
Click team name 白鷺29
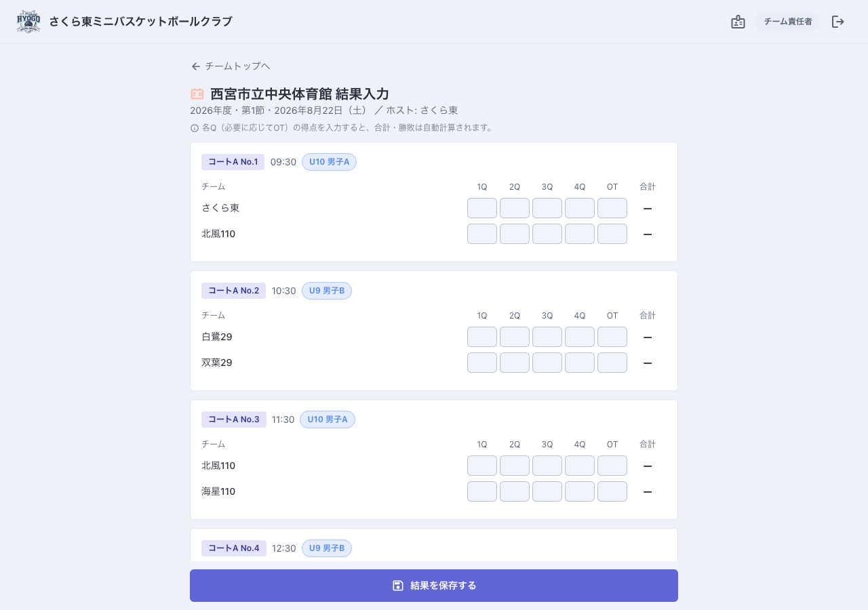(x=217, y=337)
